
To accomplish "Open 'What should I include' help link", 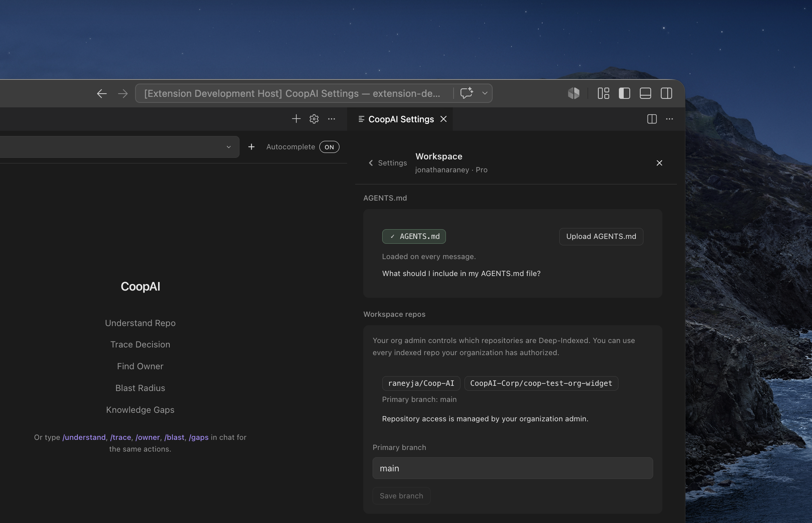I will coord(461,273).
